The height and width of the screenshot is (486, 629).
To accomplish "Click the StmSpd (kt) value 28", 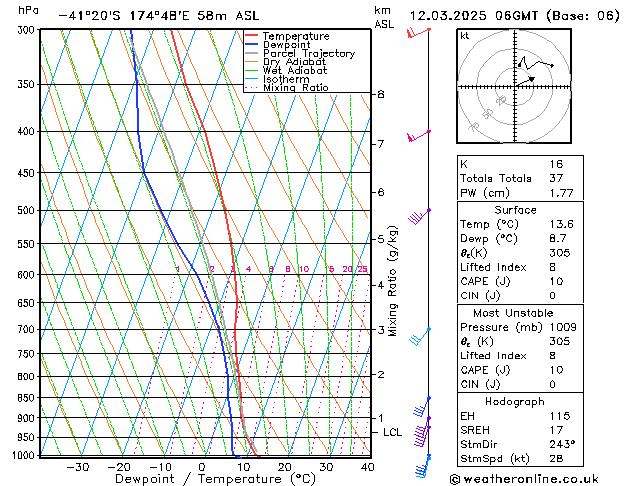I will [x=556, y=458].
